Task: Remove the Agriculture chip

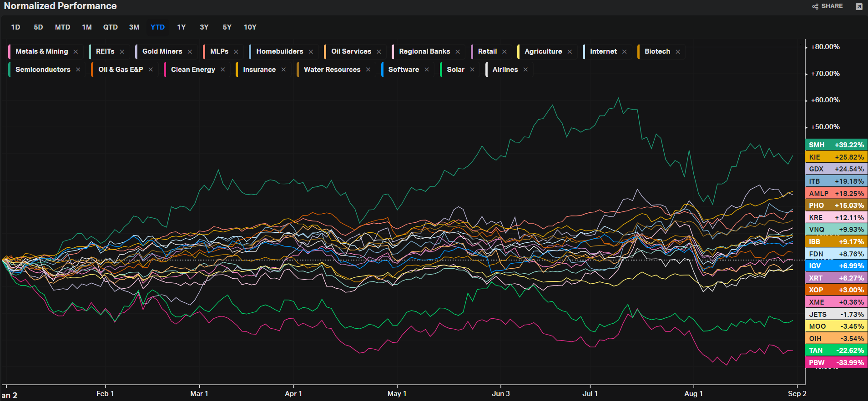Action: [x=570, y=52]
